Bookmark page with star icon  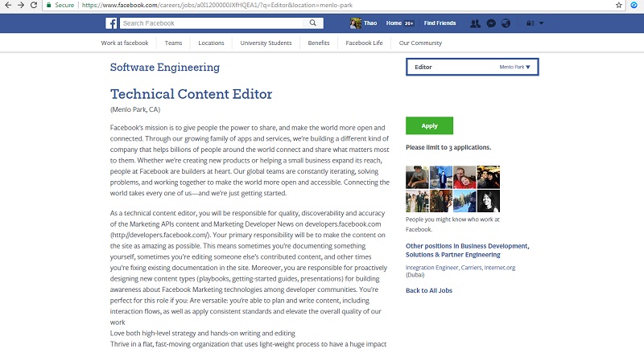pyautogui.click(x=618, y=6)
